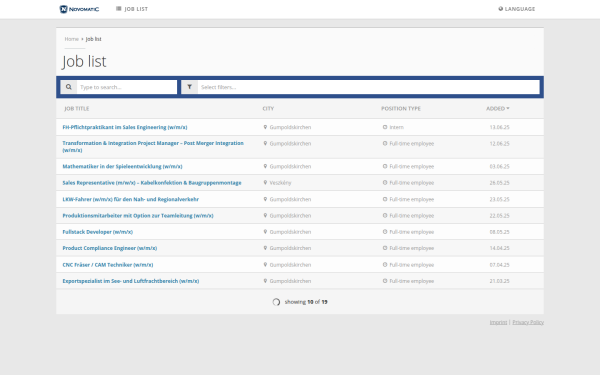
Task: Click the list icon beside Job List
Action: [119, 8]
